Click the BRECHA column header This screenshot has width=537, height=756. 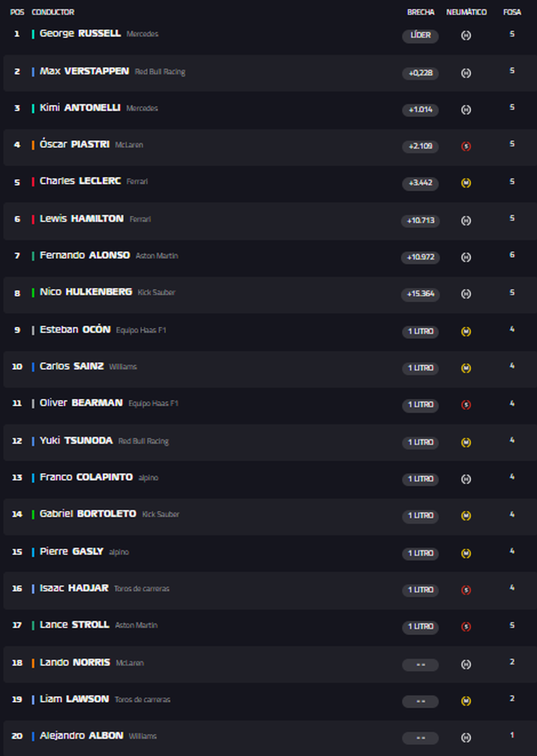coord(421,12)
